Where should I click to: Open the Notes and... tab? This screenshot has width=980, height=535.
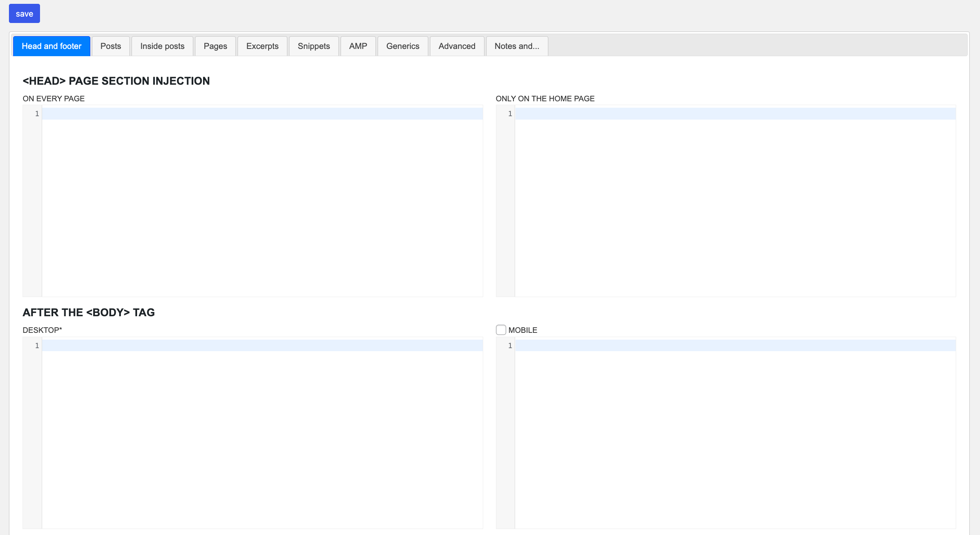coord(517,46)
